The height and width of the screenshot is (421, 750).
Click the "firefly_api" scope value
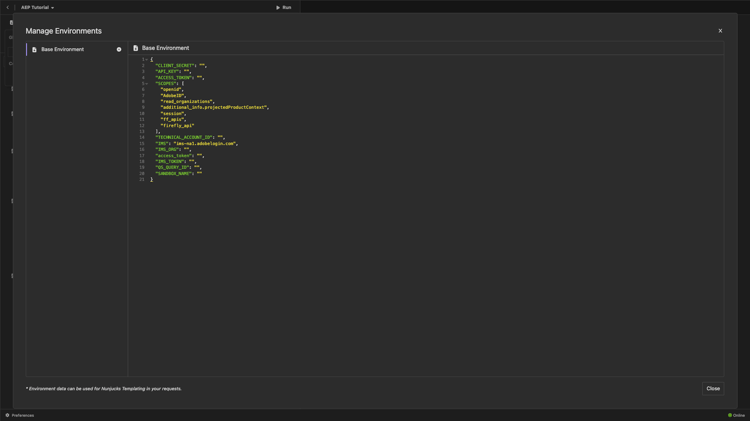[x=177, y=125]
